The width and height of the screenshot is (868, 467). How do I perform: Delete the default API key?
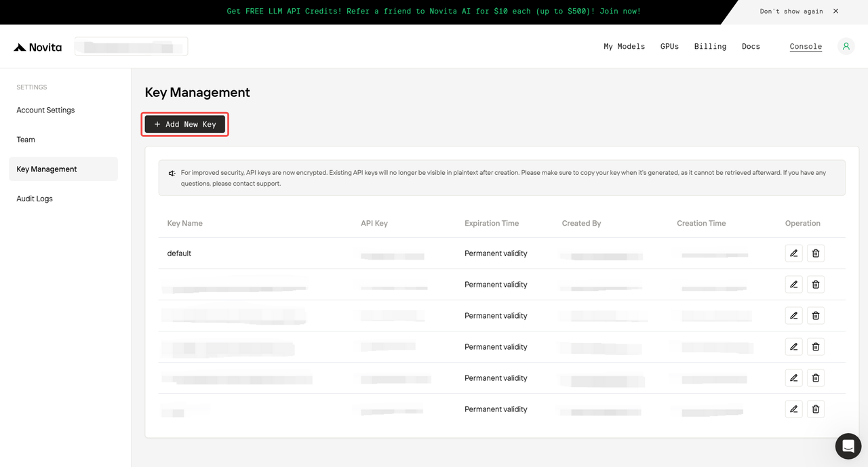pos(816,253)
